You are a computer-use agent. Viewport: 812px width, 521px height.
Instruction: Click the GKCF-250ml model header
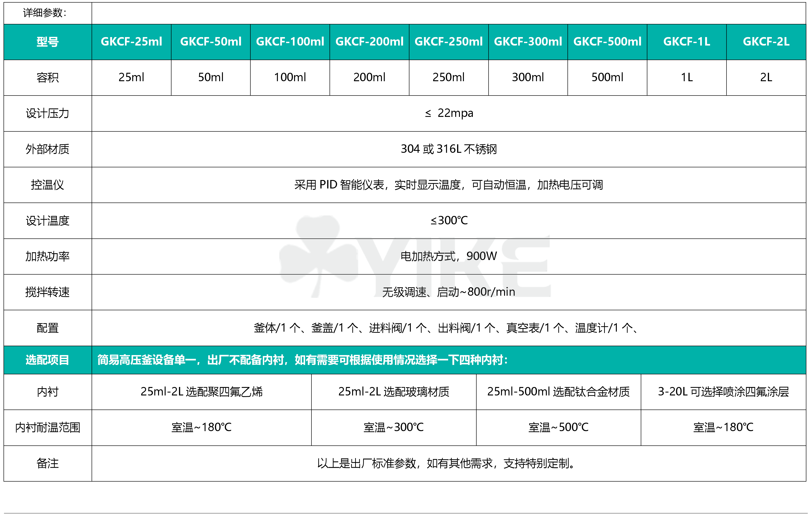[448, 42]
